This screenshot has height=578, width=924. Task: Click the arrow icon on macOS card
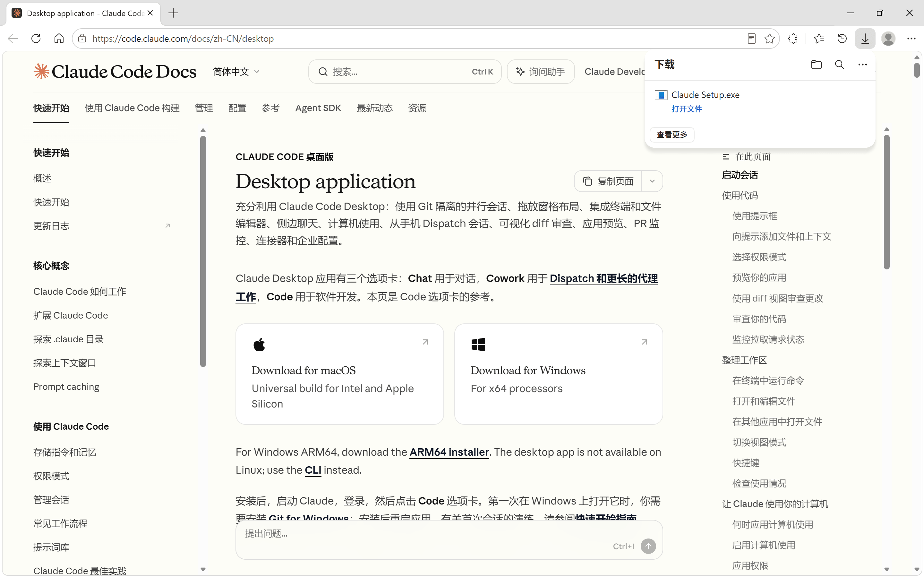[425, 342]
